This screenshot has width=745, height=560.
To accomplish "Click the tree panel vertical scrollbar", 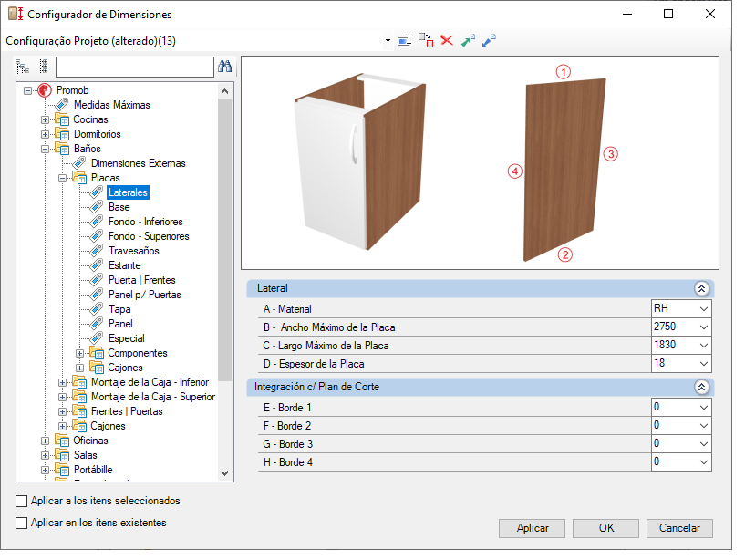I will (x=224, y=281).
